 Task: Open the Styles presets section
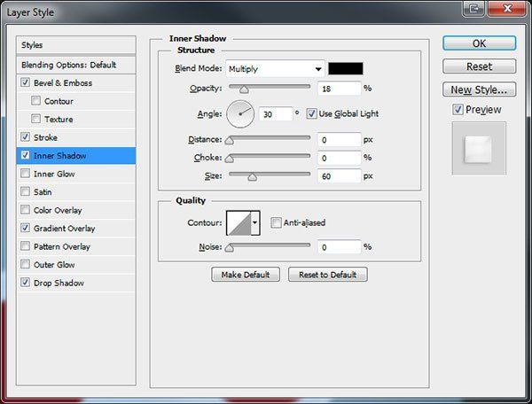click(76, 45)
